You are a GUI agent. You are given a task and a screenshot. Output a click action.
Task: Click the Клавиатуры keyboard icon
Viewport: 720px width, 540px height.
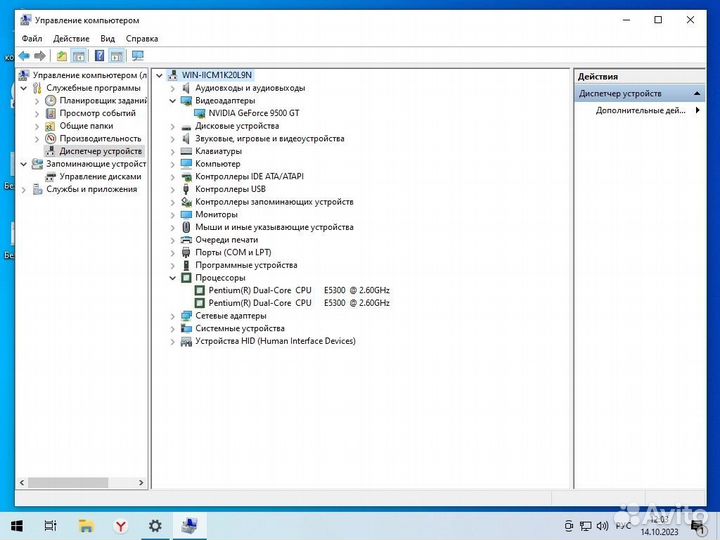pos(186,151)
